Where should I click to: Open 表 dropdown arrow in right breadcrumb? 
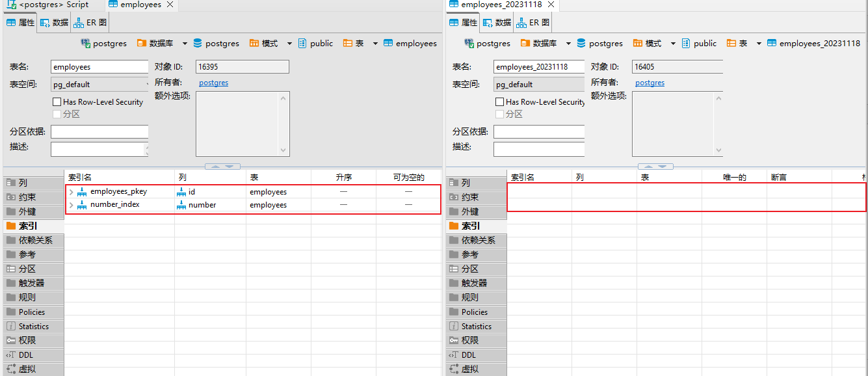[x=759, y=44]
